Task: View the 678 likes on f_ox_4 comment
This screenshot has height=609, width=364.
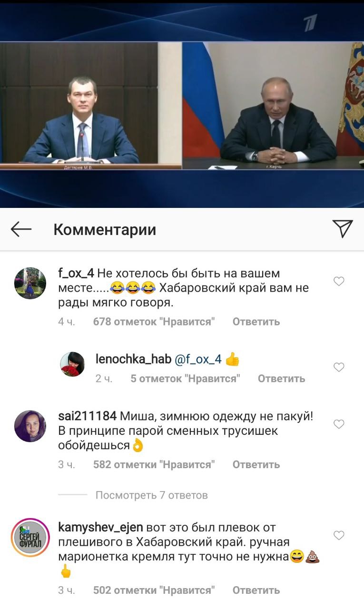Action: click(x=154, y=322)
